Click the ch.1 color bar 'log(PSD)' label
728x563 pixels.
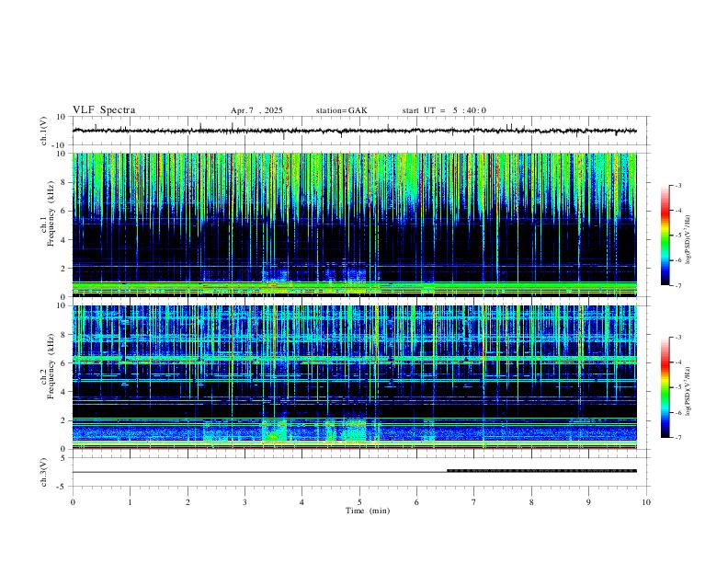pos(688,239)
